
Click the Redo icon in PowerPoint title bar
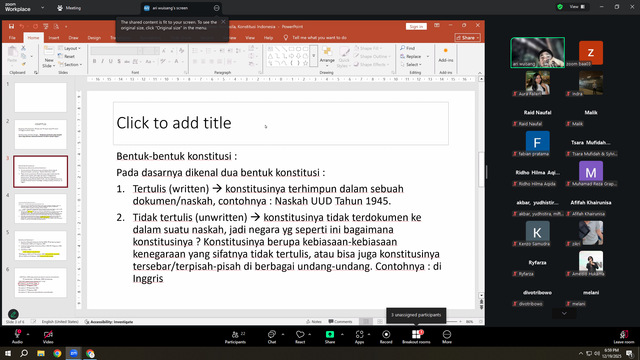[36, 27]
